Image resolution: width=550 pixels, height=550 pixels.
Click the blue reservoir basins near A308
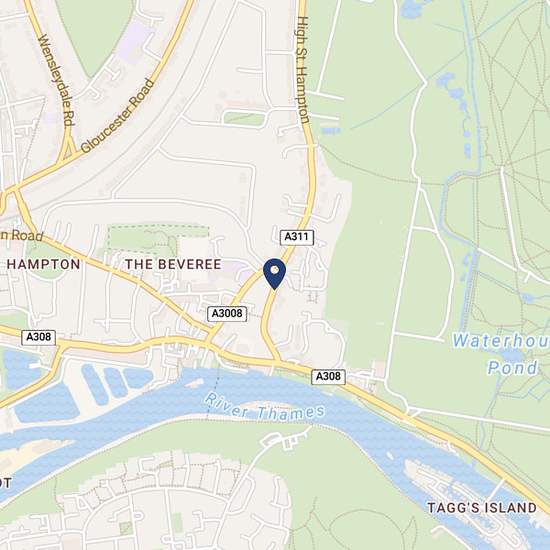point(116,381)
